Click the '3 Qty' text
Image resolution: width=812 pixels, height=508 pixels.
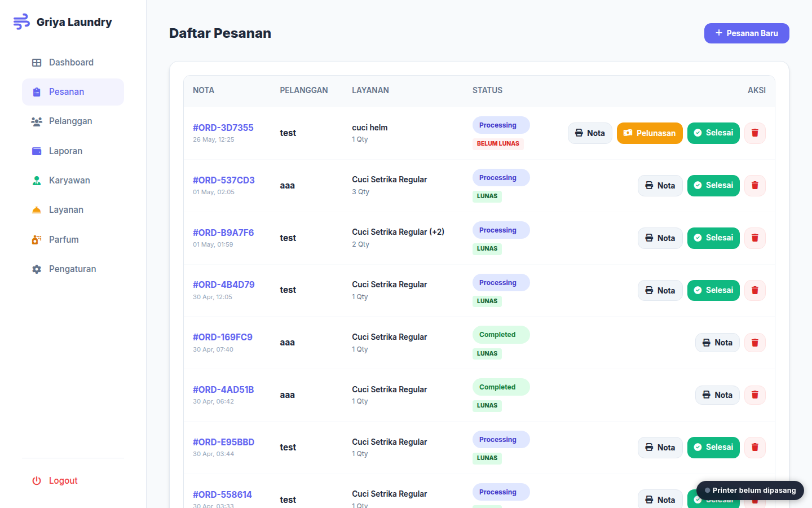point(361,192)
